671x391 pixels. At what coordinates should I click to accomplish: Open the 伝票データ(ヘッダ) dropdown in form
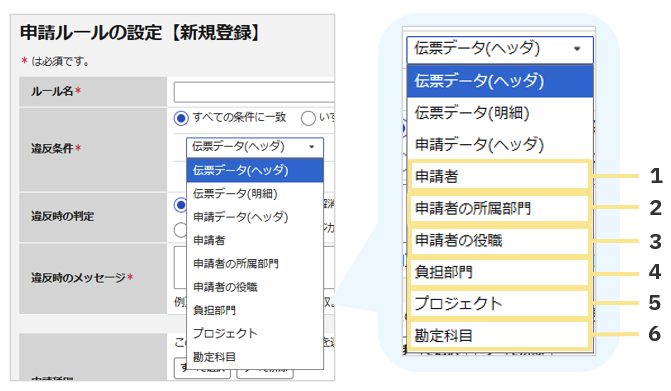click(255, 147)
